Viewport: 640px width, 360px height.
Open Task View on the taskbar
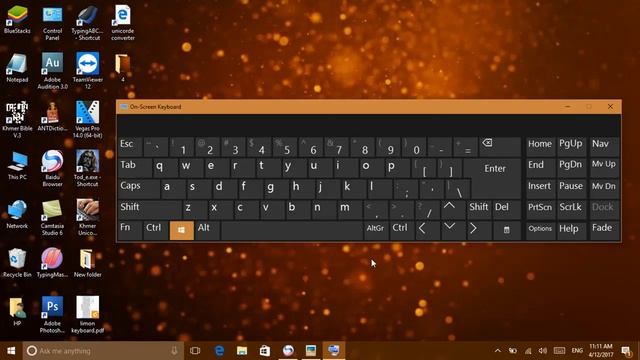[195, 351]
